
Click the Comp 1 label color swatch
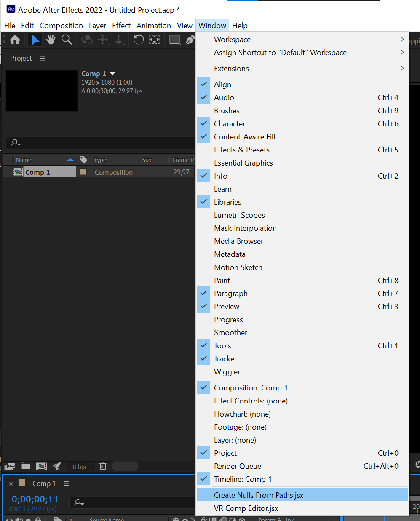(83, 172)
